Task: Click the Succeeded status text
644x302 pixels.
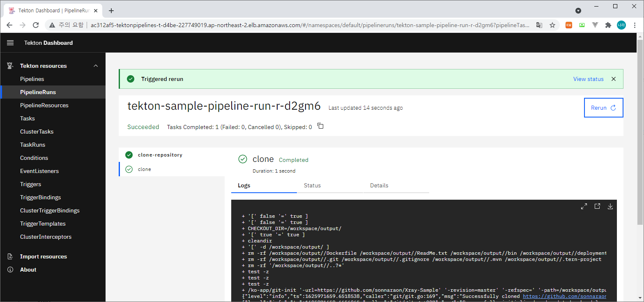Action: [x=143, y=127]
